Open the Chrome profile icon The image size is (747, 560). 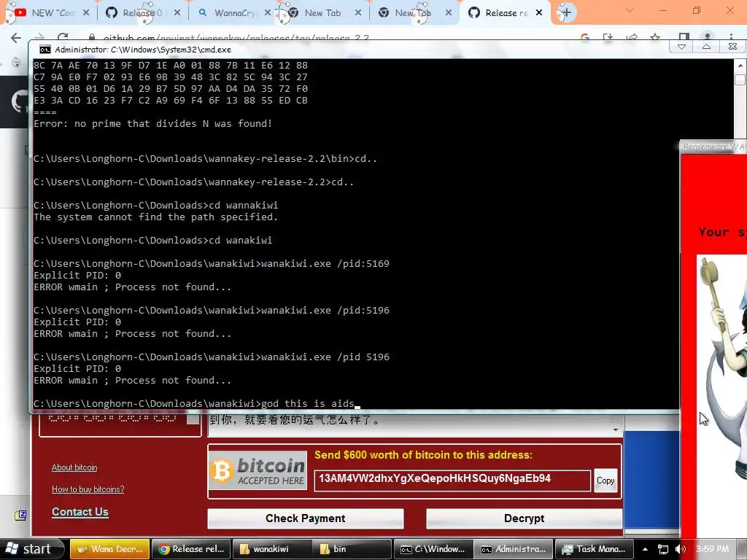point(708,36)
